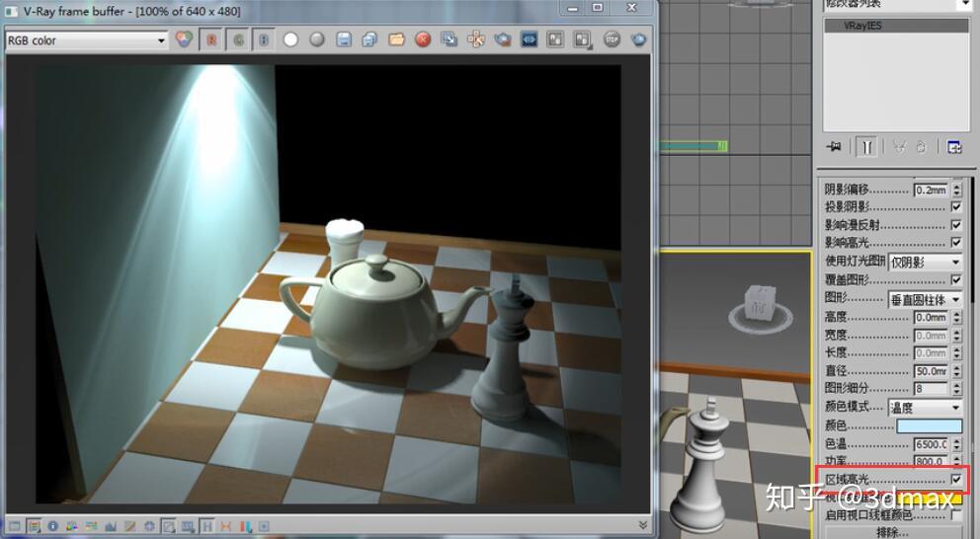
Task: Toggle the blue channel button
Action: point(264,39)
